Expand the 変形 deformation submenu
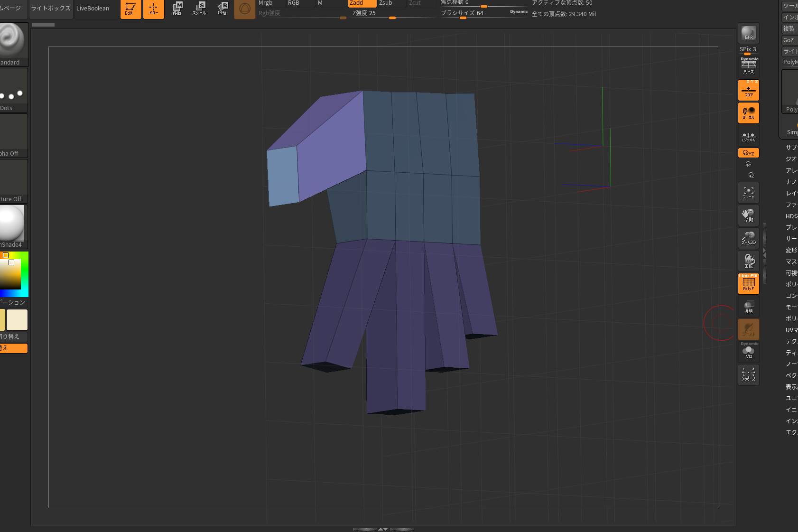Screen dimensions: 798x532 point(791,250)
